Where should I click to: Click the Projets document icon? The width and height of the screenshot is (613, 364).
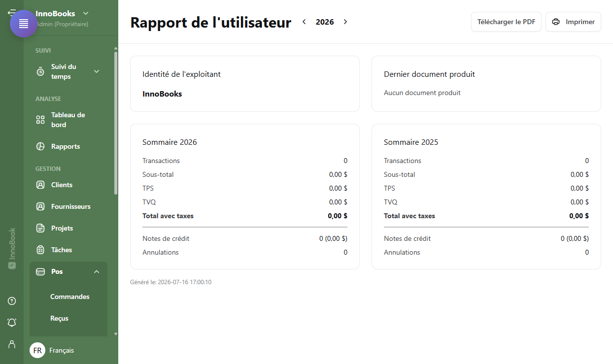[40, 228]
